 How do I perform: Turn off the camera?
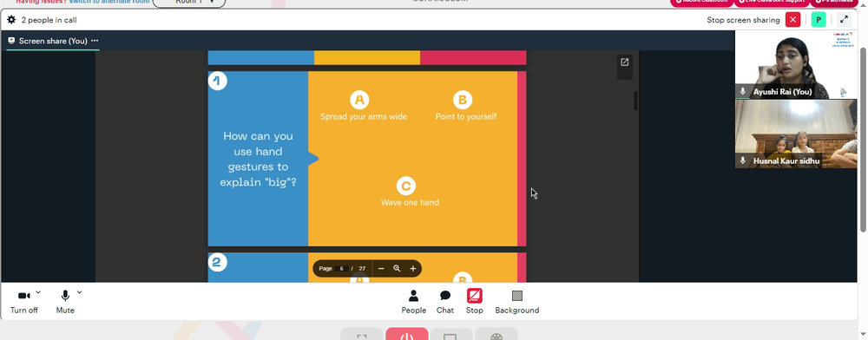coord(23,302)
